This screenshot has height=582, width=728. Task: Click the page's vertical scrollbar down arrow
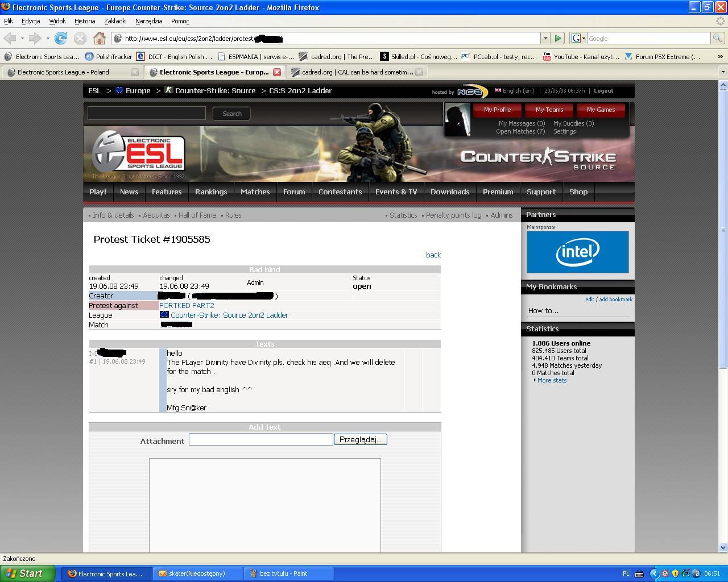pos(723,548)
